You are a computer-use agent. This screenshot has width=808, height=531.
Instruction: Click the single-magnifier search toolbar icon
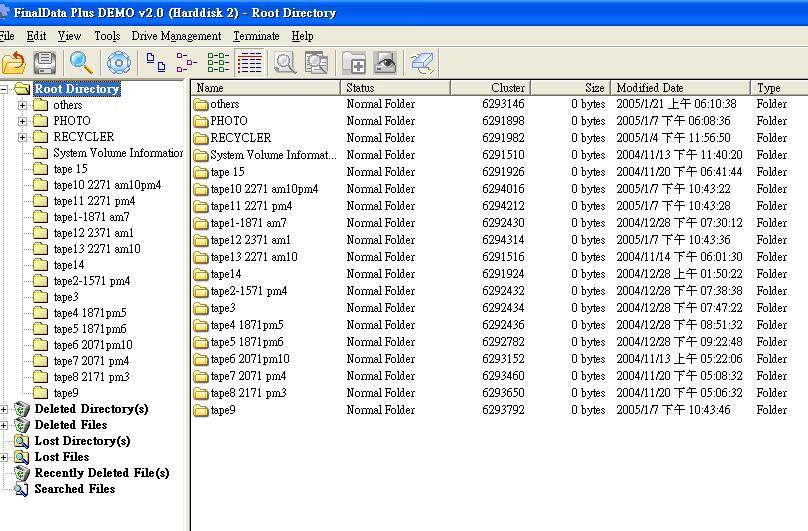(285, 62)
